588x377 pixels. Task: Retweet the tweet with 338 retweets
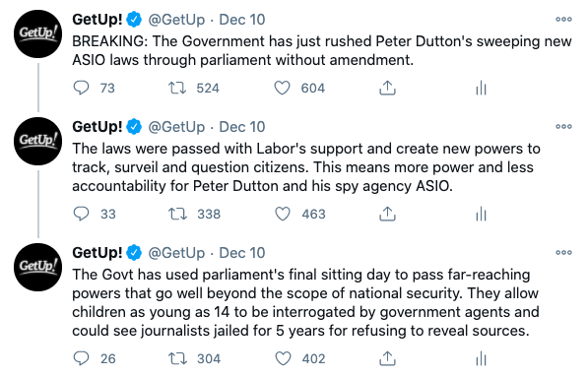coord(177,214)
